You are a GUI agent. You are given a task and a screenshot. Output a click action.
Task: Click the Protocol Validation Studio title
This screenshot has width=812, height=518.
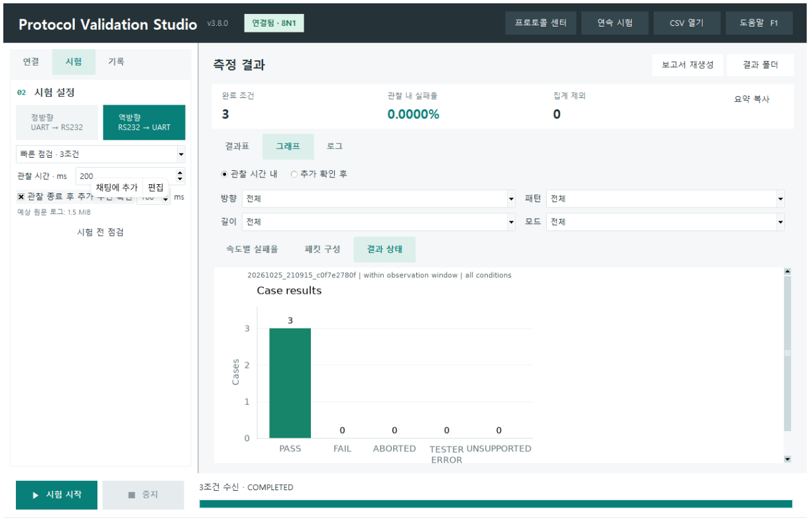tap(108, 25)
